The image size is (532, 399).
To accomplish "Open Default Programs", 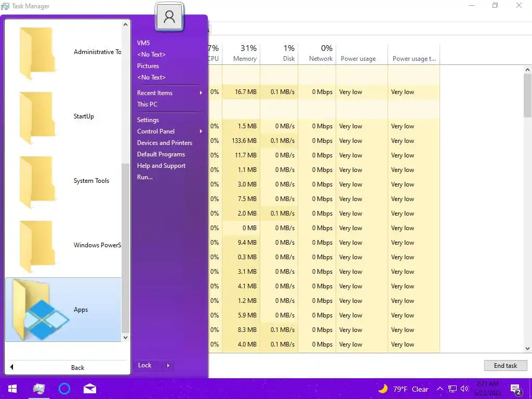I will pyautogui.click(x=161, y=154).
